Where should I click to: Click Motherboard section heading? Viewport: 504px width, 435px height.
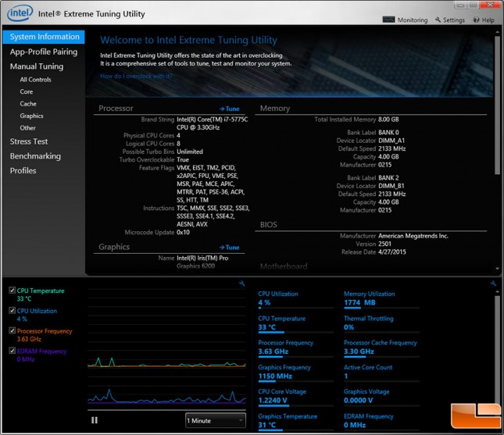(284, 266)
